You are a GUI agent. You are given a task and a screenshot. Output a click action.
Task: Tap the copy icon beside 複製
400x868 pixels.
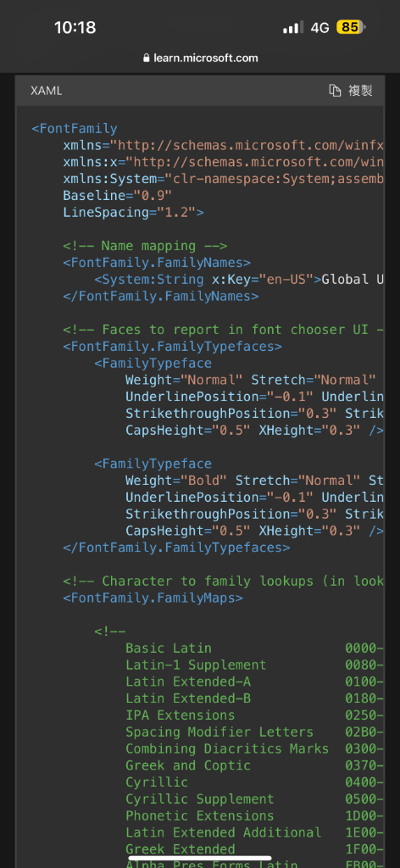(x=335, y=91)
